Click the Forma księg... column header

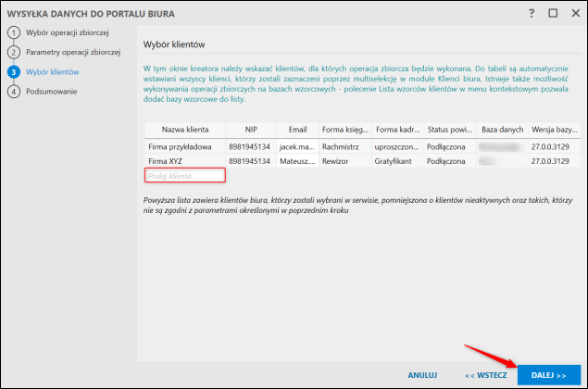coord(345,130)
